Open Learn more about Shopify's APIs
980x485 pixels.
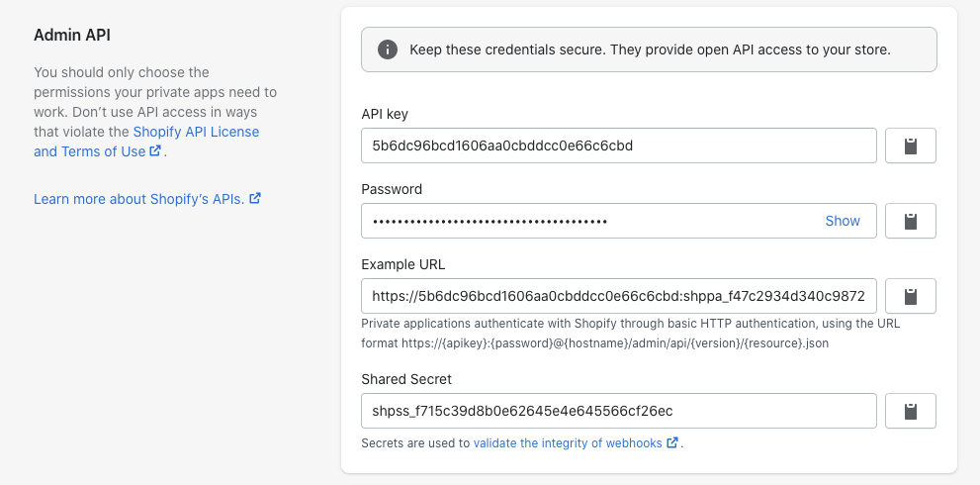click(138, 199)
